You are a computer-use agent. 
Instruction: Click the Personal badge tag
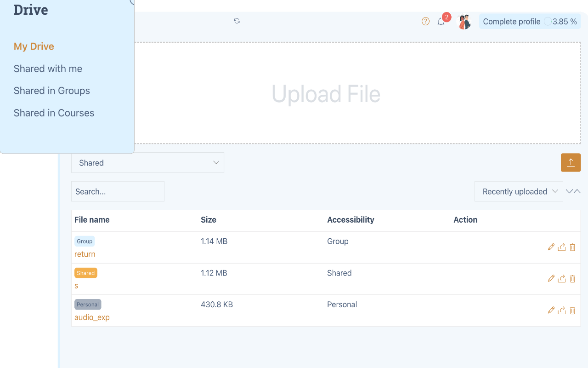point(88,305)
